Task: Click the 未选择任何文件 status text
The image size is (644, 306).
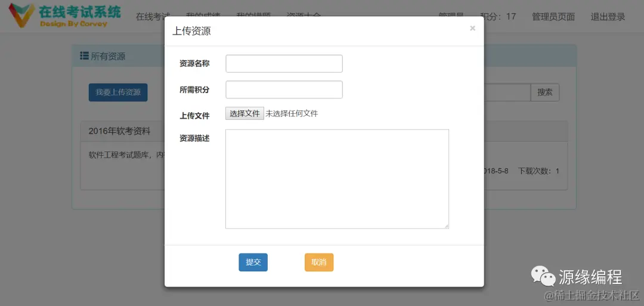Action: click(292, 114)
